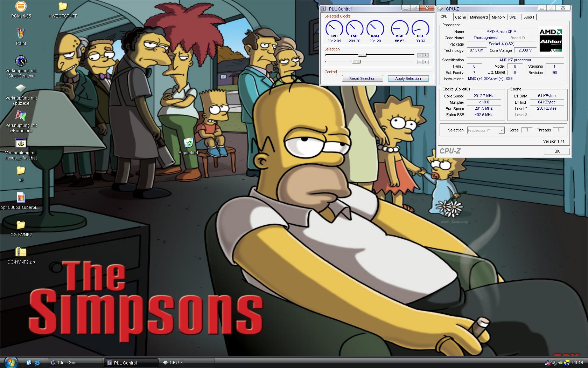
Task: Click the FSB clock gauge in PLL Control
Action: click(x=355, y=29)
